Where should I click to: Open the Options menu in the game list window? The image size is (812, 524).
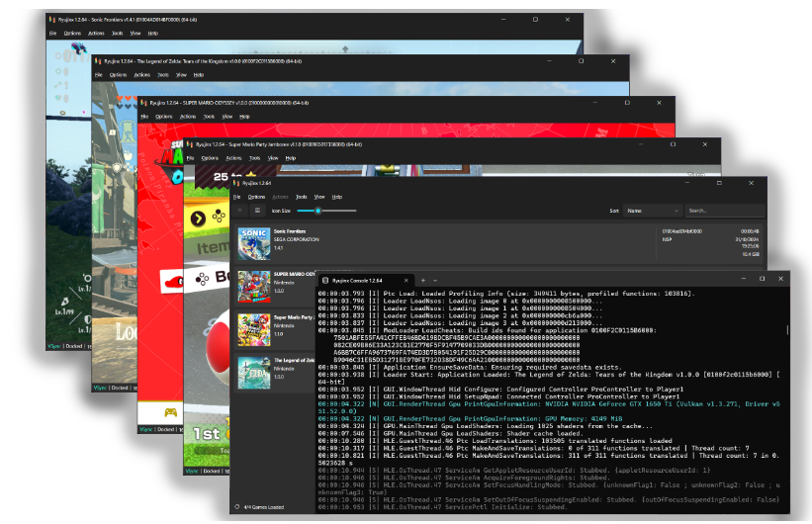256,197
